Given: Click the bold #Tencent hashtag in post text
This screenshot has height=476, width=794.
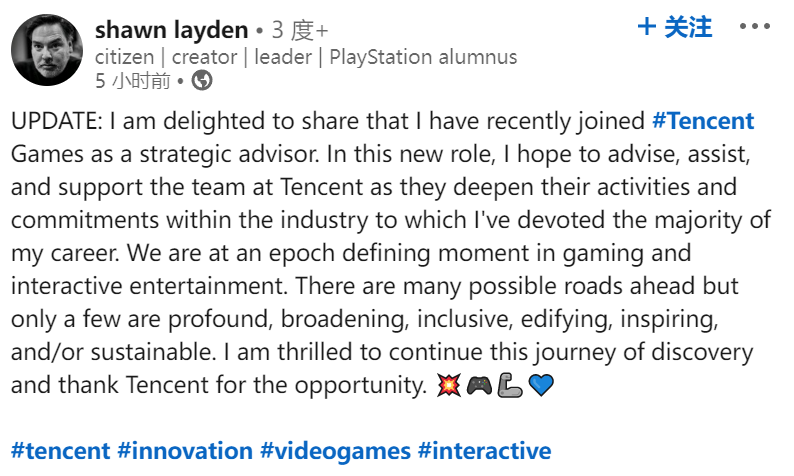Looking at the screenshot, I should 702,123.
